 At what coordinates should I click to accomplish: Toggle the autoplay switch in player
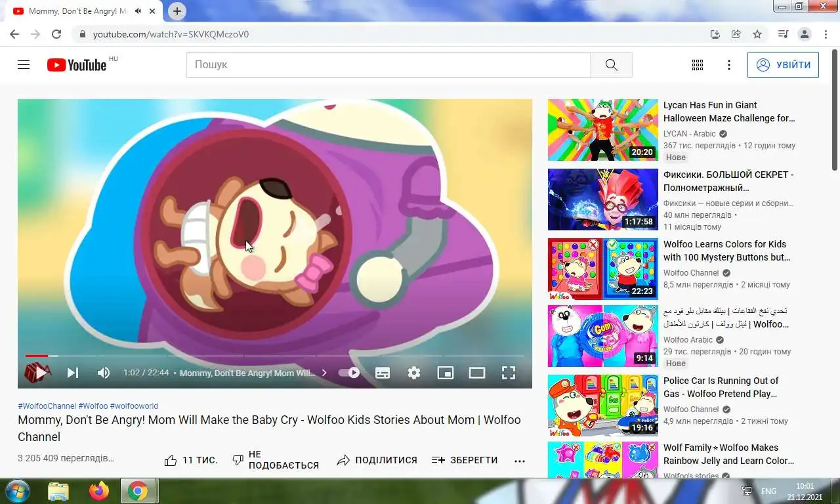[x=348, y=373]
